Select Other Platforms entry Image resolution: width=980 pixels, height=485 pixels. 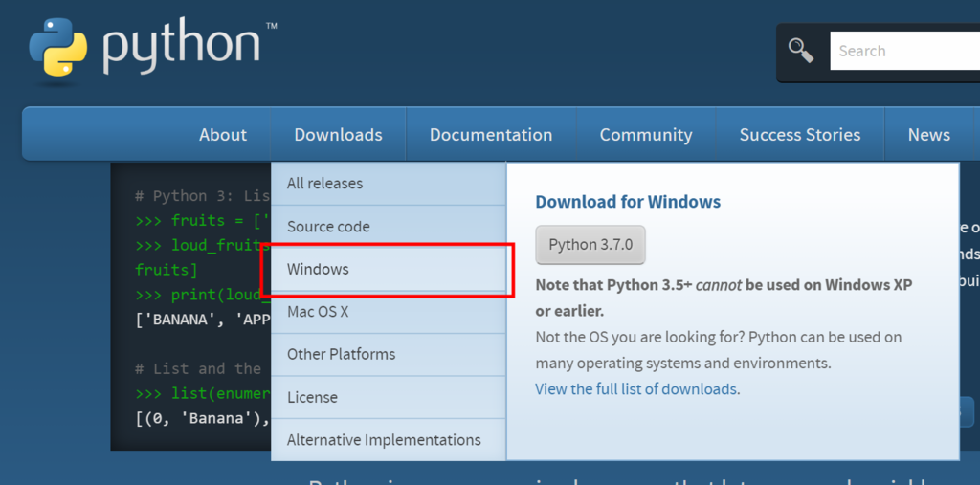389,354
